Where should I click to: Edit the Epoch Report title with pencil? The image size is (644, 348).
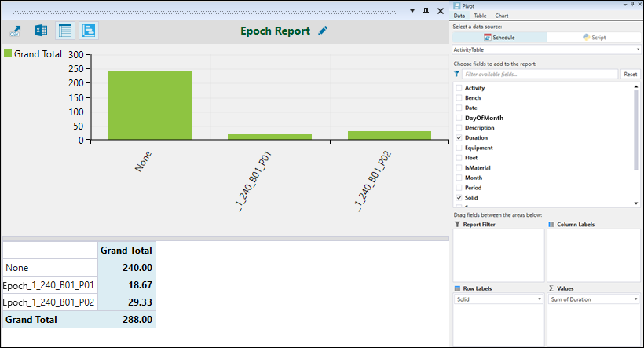pyautogui.click(x=324, y=31)
